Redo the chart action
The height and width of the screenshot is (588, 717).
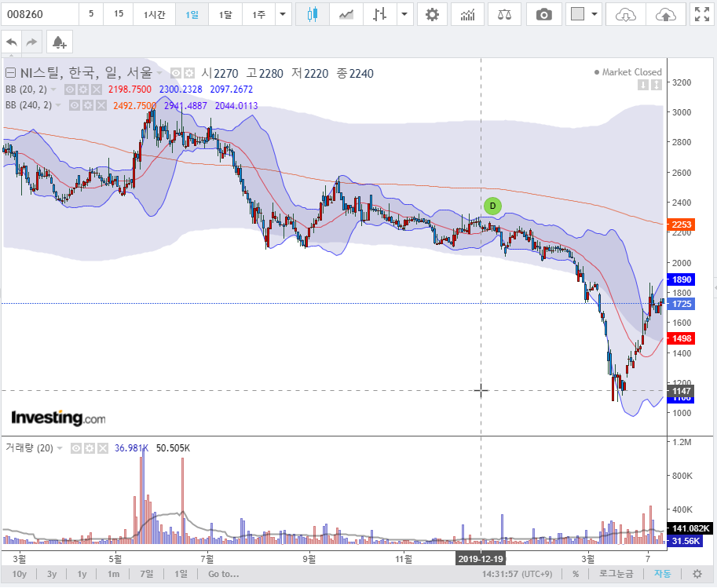(31, 42)
